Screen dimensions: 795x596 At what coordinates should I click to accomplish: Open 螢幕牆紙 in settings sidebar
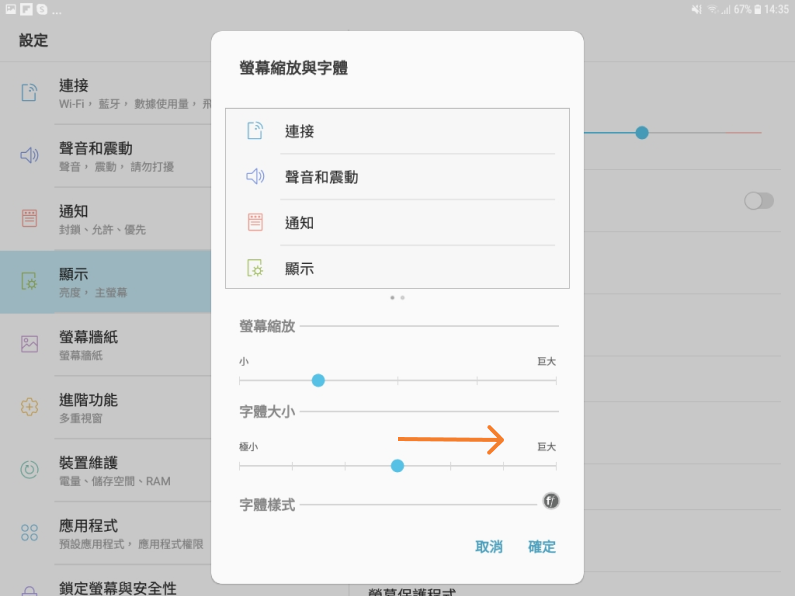pos(105,345)
